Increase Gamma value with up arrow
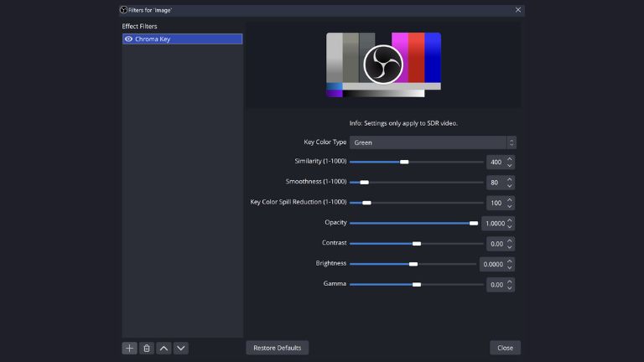The image size is (644, 362). click(509, 282)
